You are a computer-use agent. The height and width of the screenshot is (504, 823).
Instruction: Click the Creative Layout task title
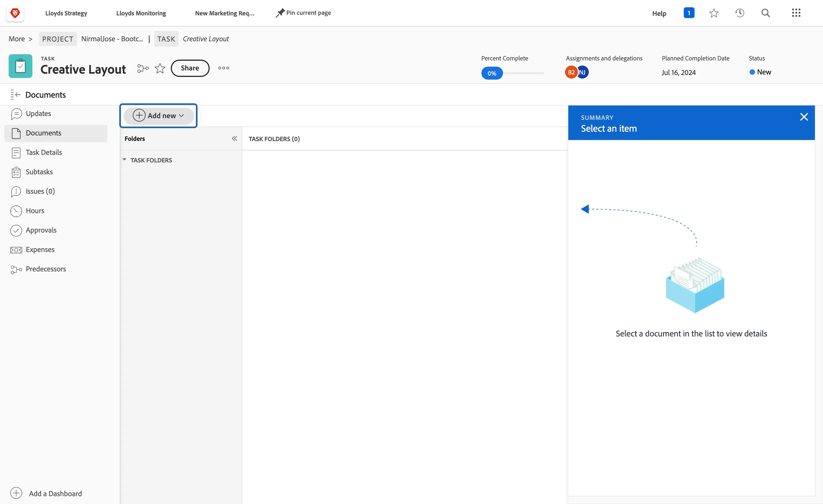83,69
